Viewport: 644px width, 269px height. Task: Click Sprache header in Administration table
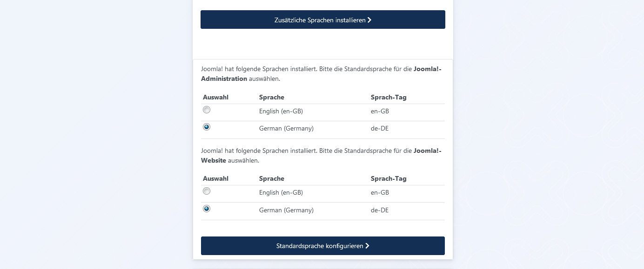pos(272,97)
